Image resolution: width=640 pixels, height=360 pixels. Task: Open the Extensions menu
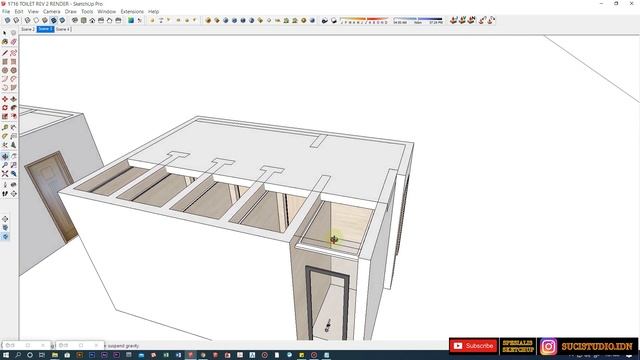[x=132, y=11]
